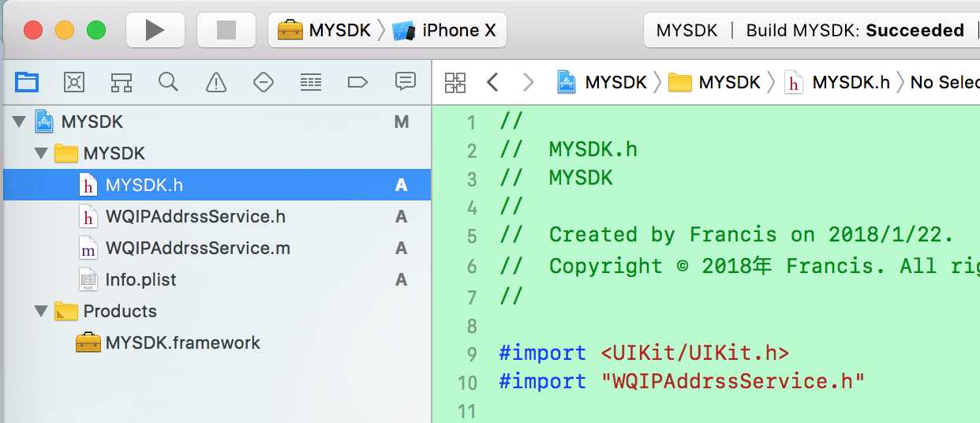
Task: Open Issue navigator warning triangle
Action: 215,81
